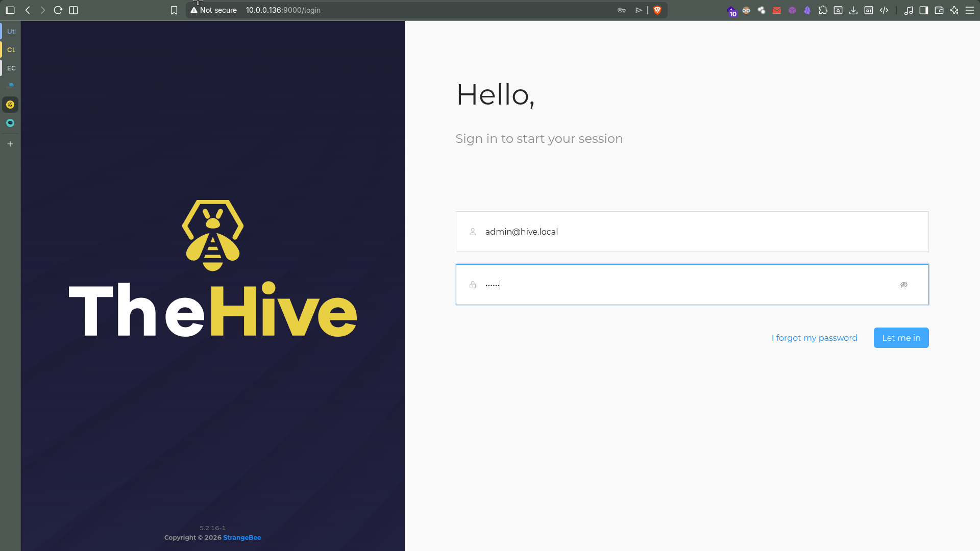
Task: Switch to the EC tab group
Action: (11, 68)
